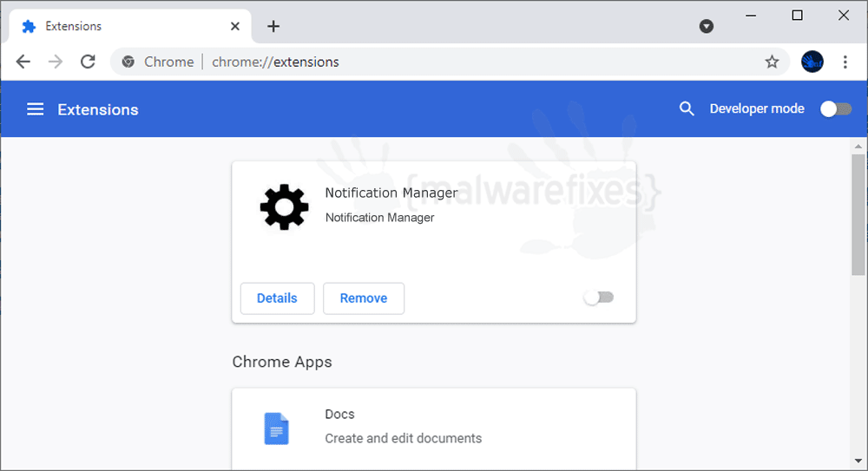The width and height of the screenshot is (868, 471).
Task: Click the vertical scrollbar thumb
Action: tap(858, 214)
